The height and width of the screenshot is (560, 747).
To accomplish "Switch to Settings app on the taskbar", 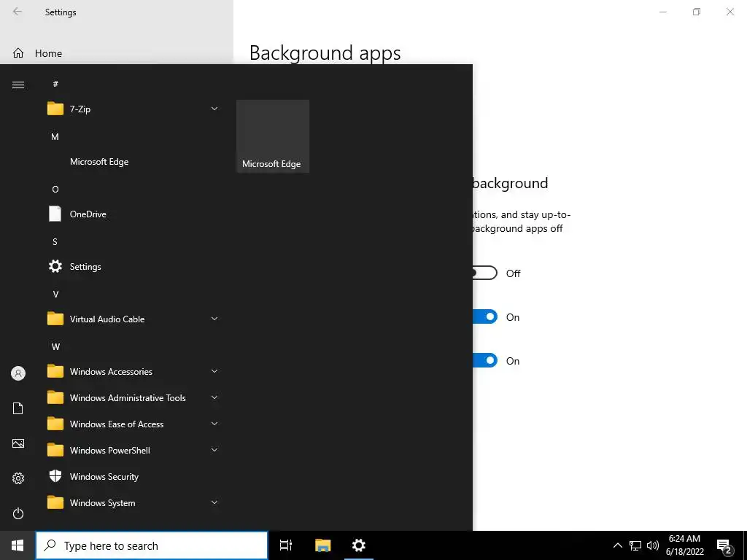I will pos(359,545).
